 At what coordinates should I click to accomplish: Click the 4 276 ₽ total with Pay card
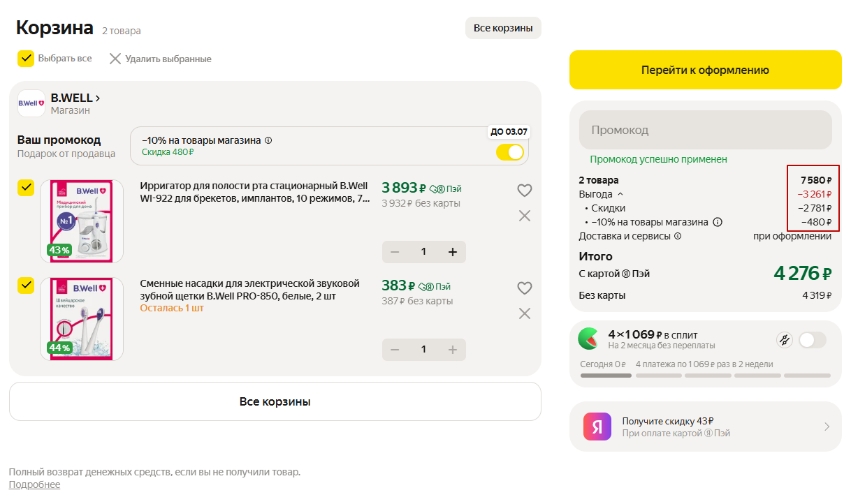click(803, 273)
